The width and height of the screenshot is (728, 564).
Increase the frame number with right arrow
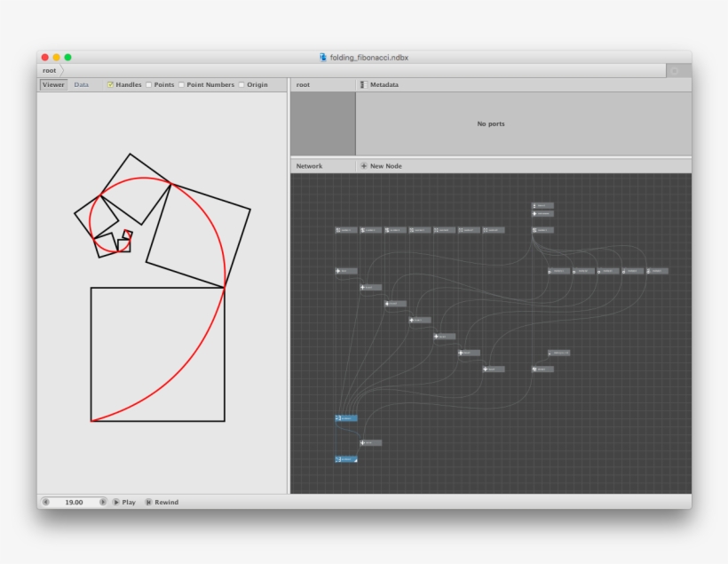point(103,502)
